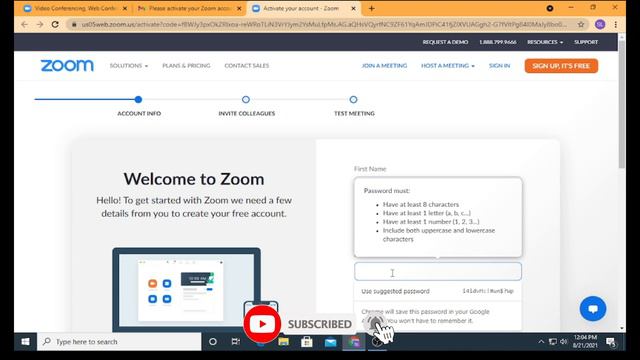Viewport: 640px width, 360px height.
Task: Click Join a Meeting link
Action: [x=384, y=66]
